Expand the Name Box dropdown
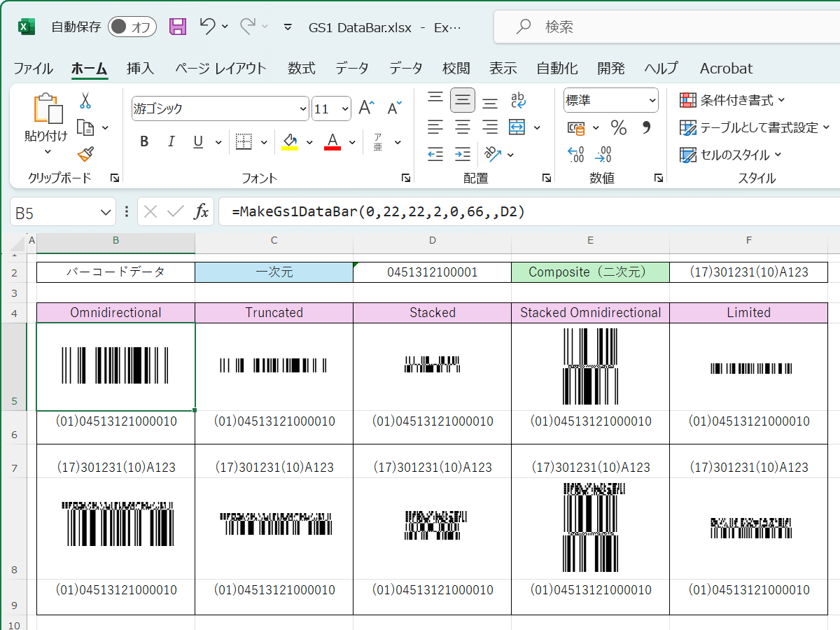This screenshot has width=840, height=630. [x=106, y=211]
